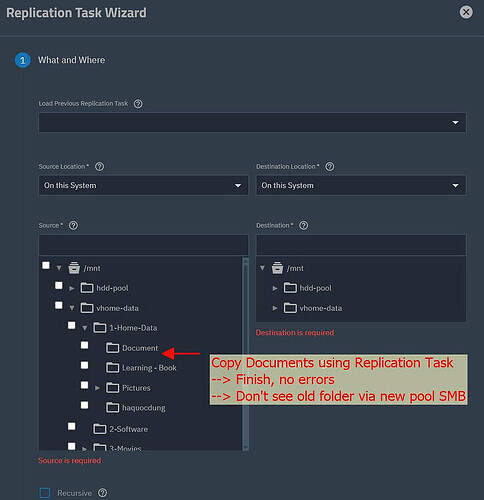This screenshot has height=500, width=484.
Task: Show the Source Location help tooltip
Action: coord(99,166)
